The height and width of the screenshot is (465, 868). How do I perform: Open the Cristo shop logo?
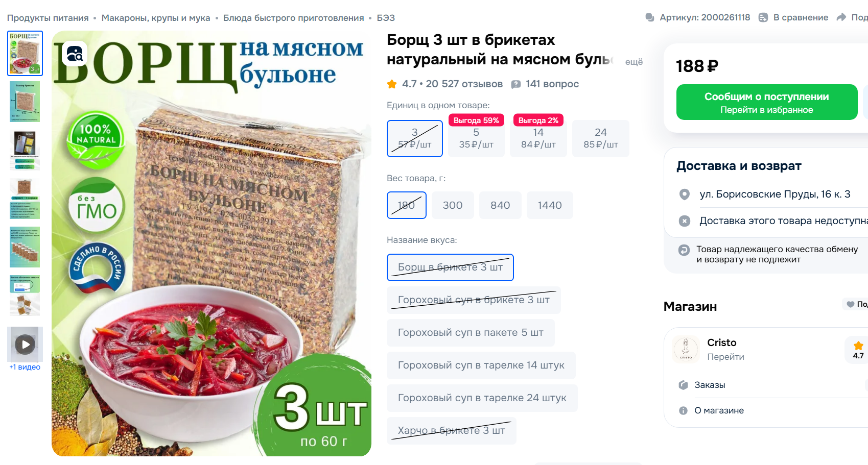pos(686,349)
